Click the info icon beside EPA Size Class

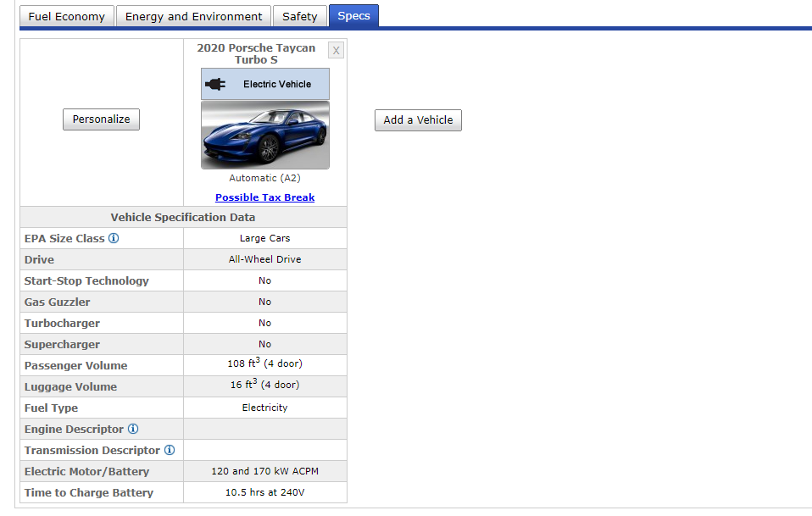[x=114, y=238]
